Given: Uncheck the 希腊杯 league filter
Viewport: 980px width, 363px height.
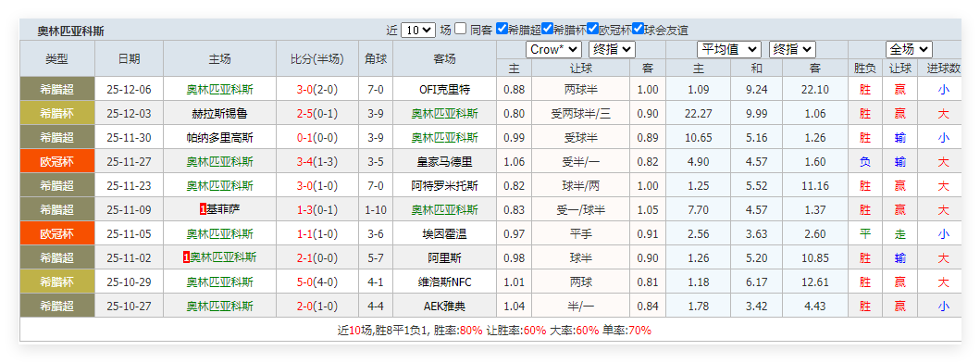Looking at the screenshot, I should coord(548,29).
